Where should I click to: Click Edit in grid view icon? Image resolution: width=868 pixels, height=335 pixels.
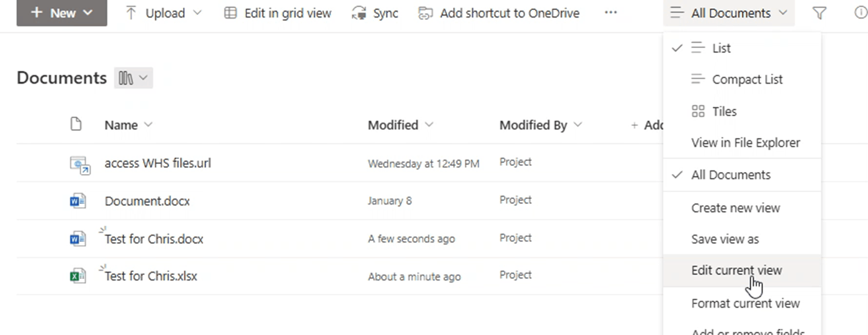click(x=230, y=13)
